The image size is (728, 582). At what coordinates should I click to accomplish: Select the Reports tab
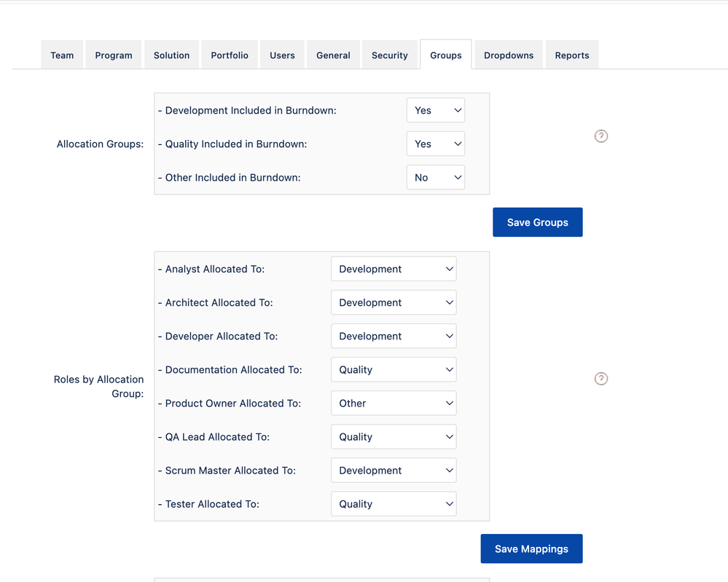[x=572, y=55]
